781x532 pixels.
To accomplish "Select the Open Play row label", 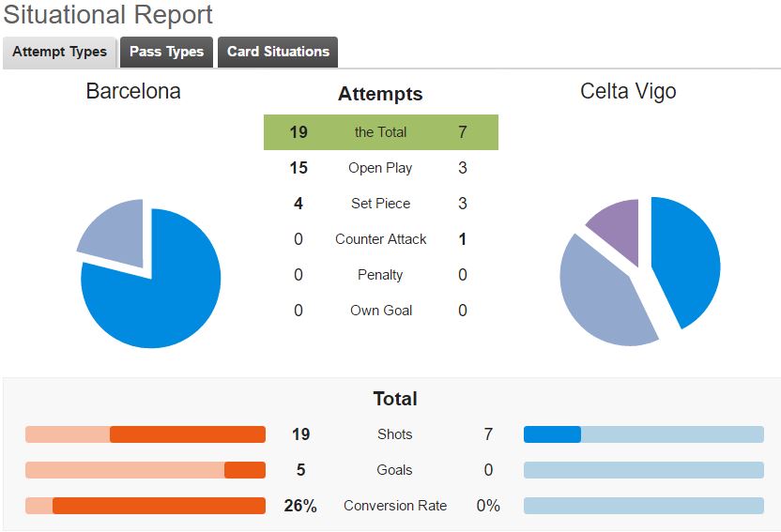I will point(380,168).
